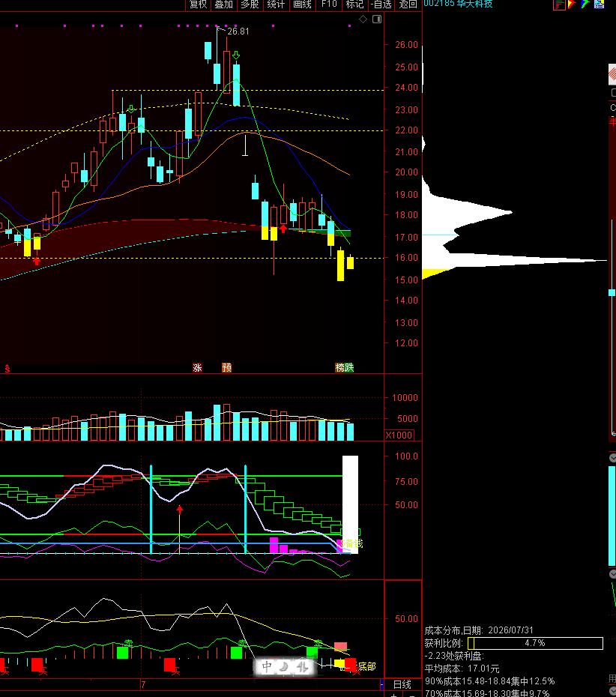616x697 pixels.
Task: Click the 获利比例 4.7% progress bar
Action: coord(535,643)
